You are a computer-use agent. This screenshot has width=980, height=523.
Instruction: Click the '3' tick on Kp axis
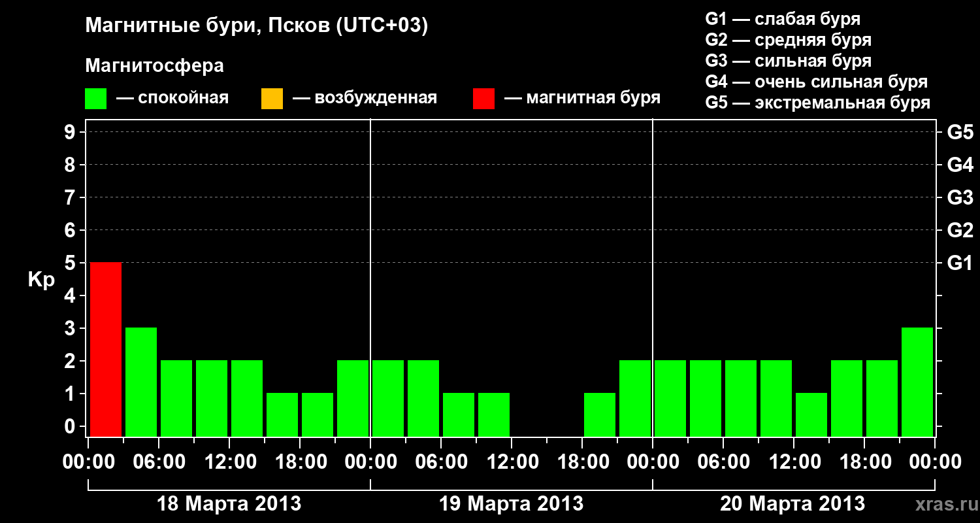coord(71,329)
